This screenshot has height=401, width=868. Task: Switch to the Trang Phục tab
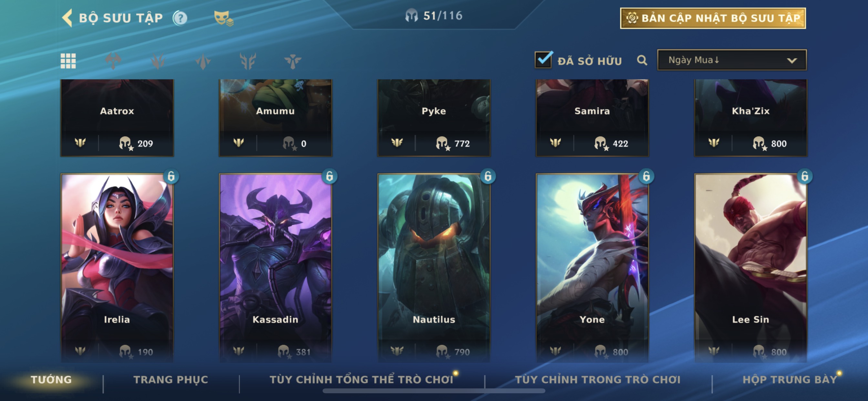coord(171,379)
